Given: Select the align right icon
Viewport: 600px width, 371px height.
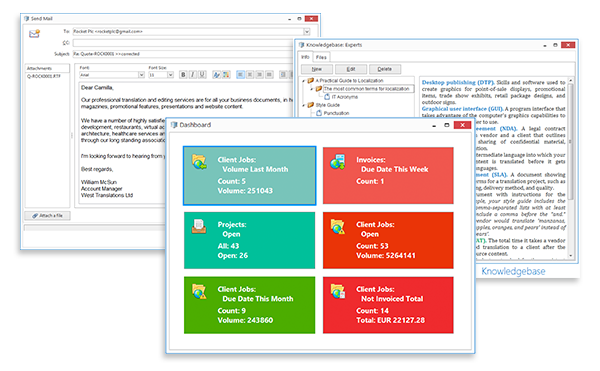Looking at the screenshot, I should pos(259,75).
